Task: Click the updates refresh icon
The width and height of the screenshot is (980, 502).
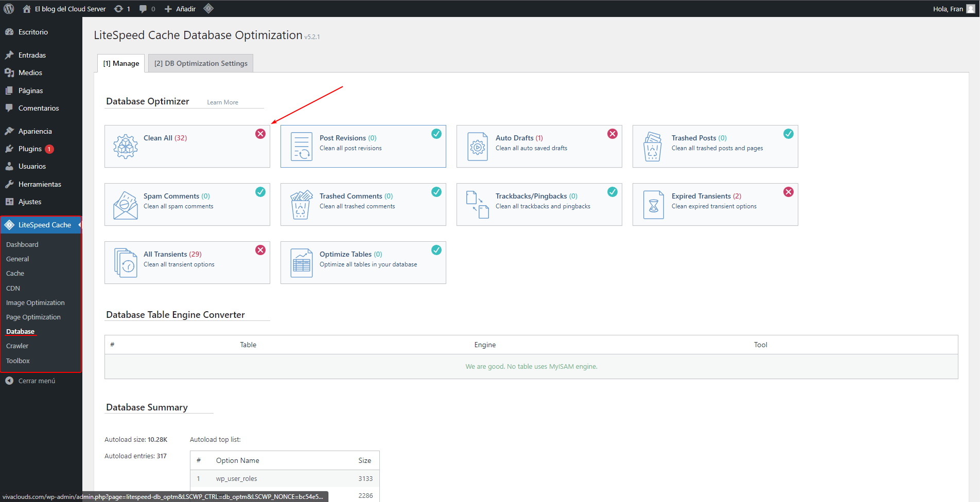Action: tap(118, 9)
